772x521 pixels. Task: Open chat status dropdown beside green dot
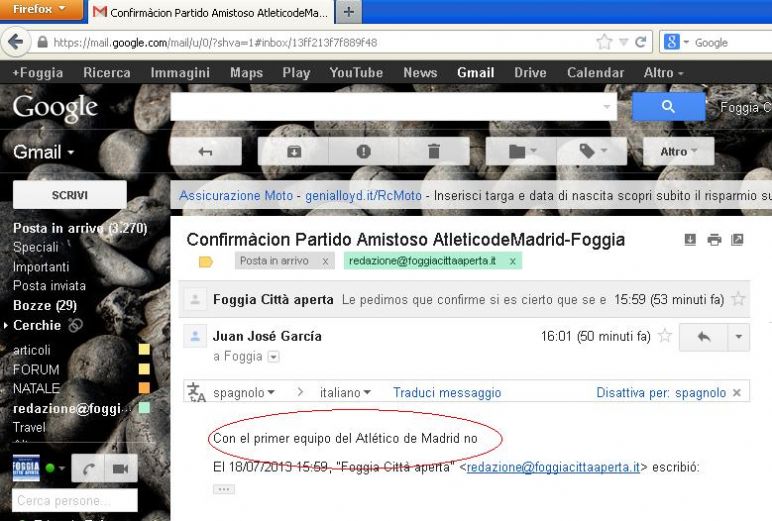coord(62,468)
